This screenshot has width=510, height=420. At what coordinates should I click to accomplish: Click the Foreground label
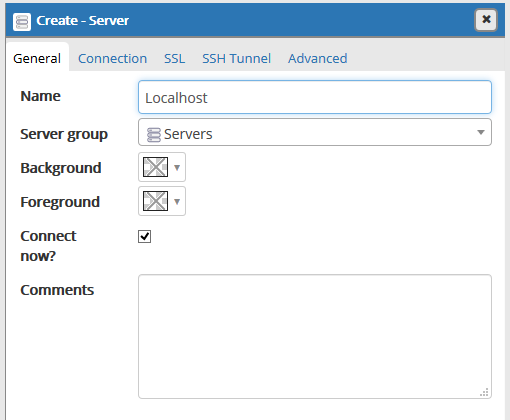coord(60,202)
